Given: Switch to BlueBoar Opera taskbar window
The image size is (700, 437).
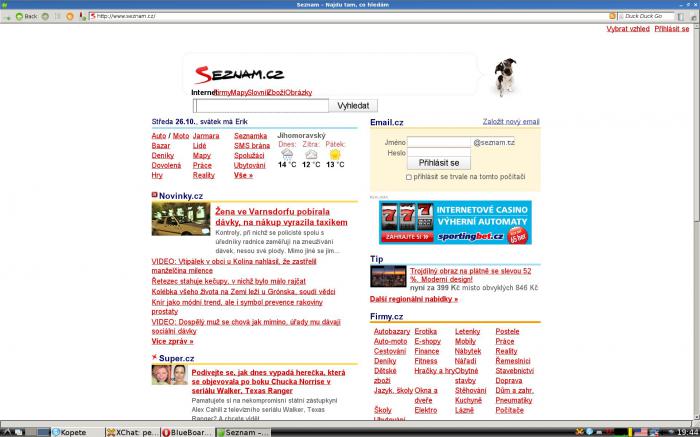Looking at the screenshot, I should 188,432.
